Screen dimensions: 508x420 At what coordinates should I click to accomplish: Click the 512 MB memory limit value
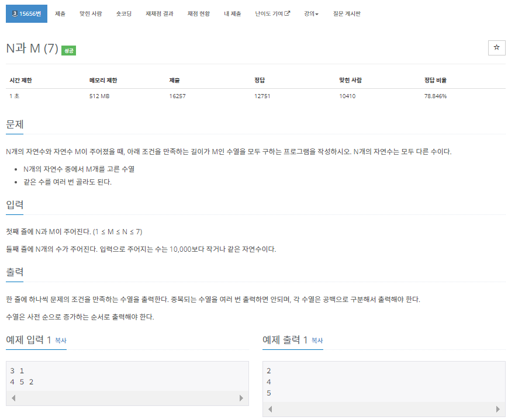point(99,96)
